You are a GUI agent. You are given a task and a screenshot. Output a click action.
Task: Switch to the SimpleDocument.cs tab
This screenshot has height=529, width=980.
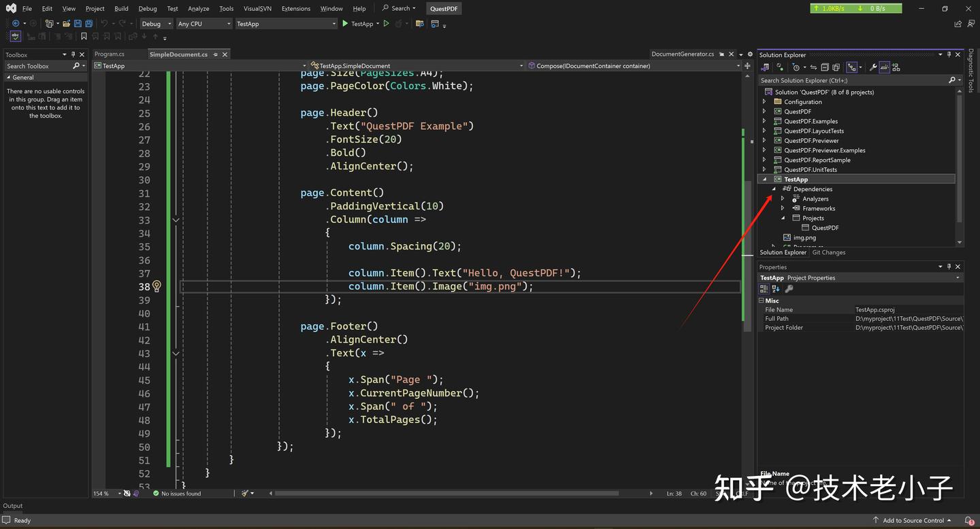pyautogui.click(x=178, y=54)
